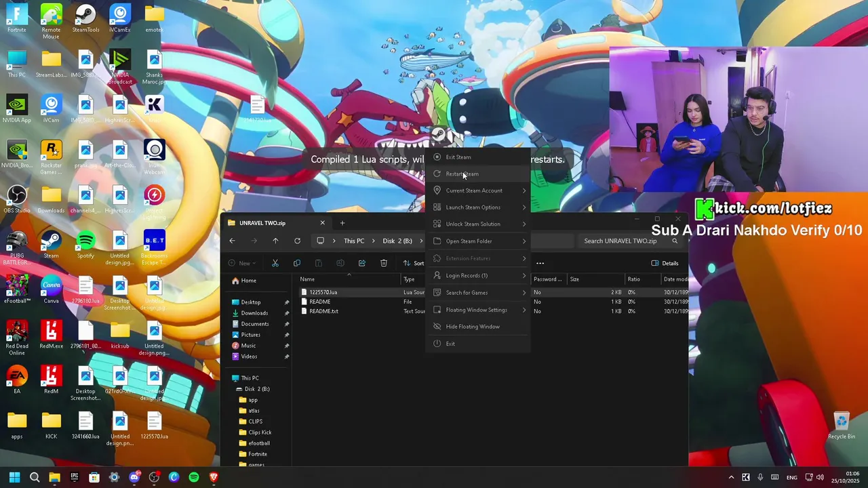This screenshot has width=868, height=488.
Task: Click the Search UNRAVEL TWO.zip field
Action: coord(631,241)
